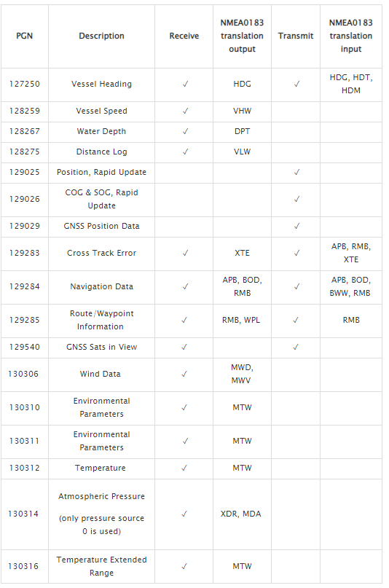Click the Receive checkmark for Atmospheric Pressure
The width and height of the screenshot is (389, 588).
pyautogui.click(x=184, y=514)
